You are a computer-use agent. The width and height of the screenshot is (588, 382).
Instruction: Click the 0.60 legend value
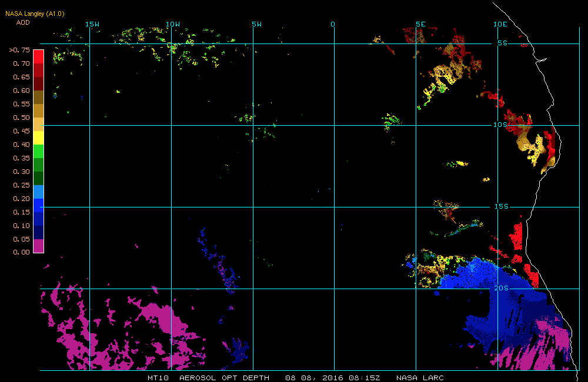coord(21,91)
